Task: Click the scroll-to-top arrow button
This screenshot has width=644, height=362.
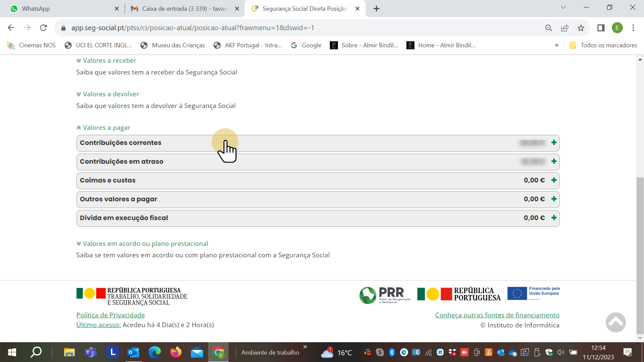Action: coord(615,322)
